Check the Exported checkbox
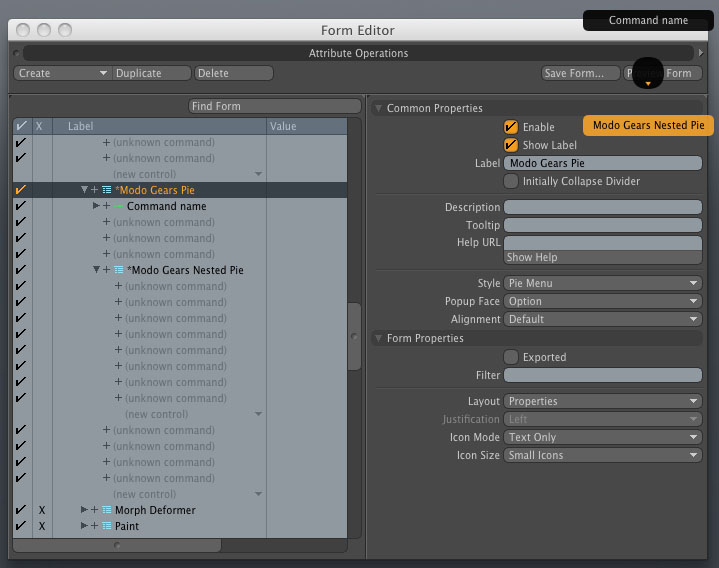 coord(511,357)
